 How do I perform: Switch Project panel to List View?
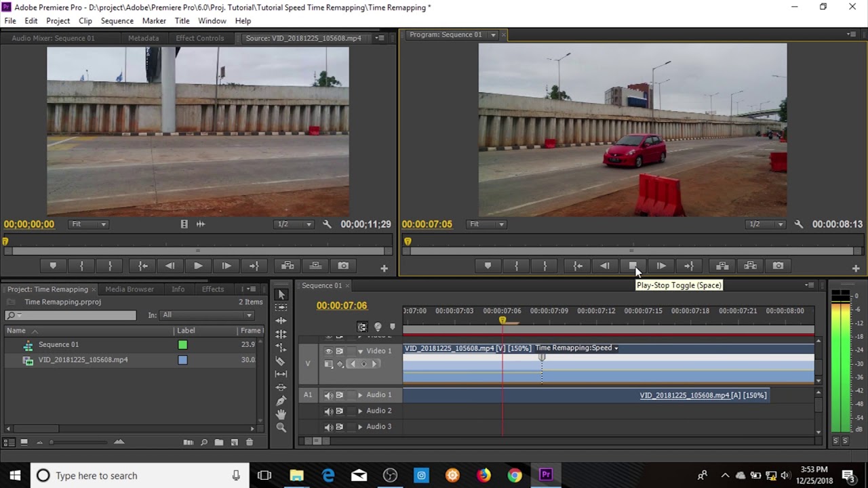pyautogui.click(x=9, y=443)
